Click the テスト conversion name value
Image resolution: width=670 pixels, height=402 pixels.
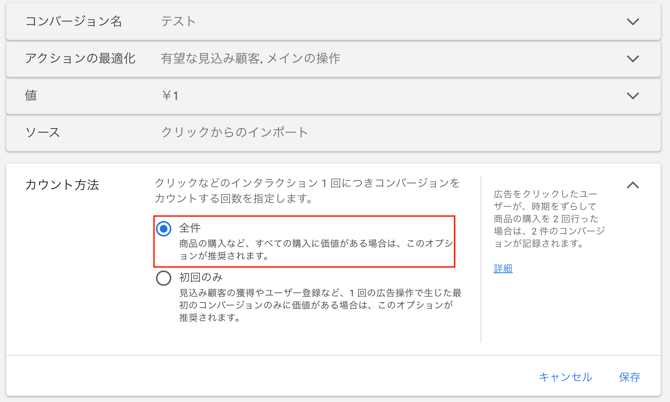[179, 21]
